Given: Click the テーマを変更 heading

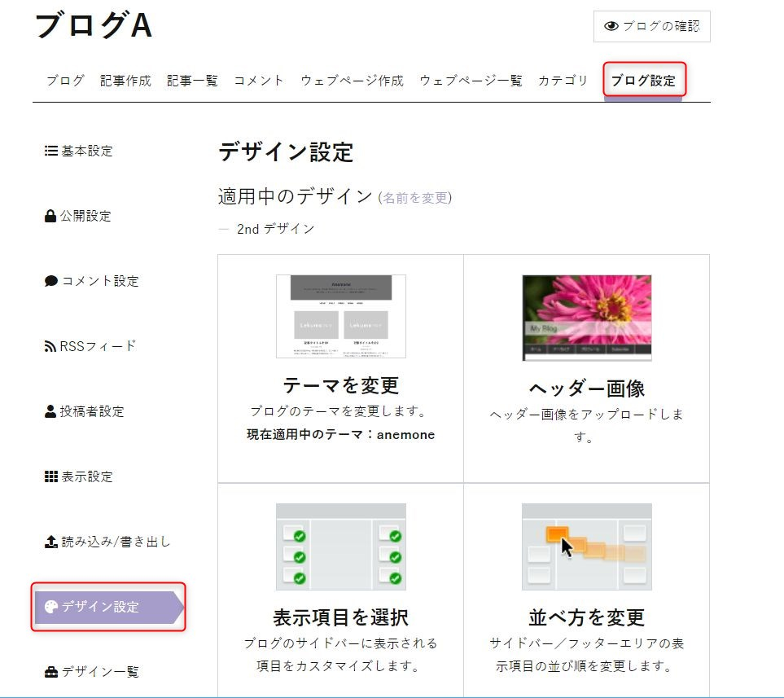Looking at the screenshot, I should [x=341, y=385].
